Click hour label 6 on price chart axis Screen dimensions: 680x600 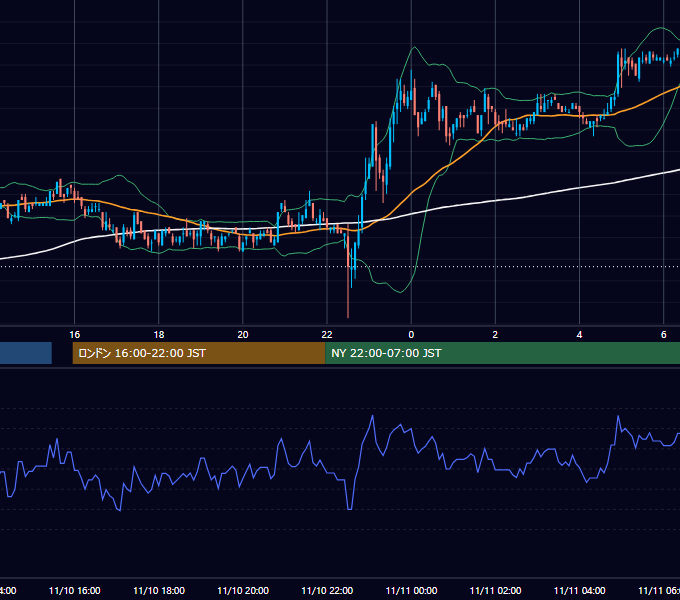coord(664,334)
